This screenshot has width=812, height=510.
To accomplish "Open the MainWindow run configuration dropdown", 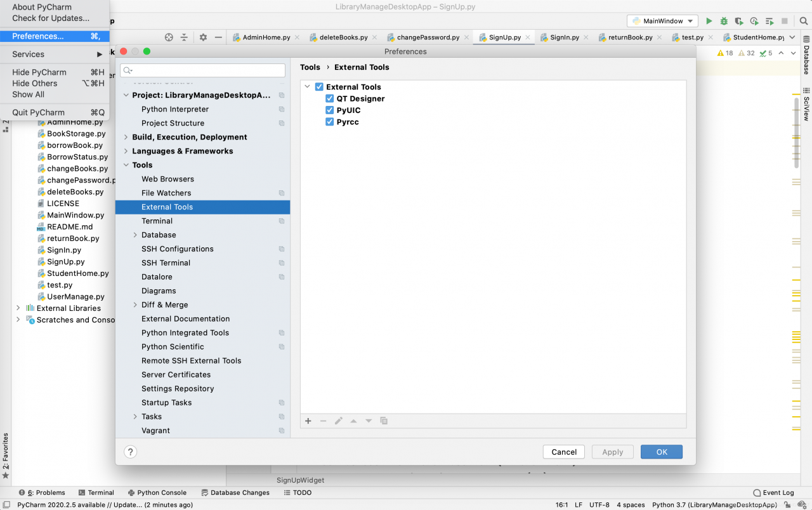I will (662, 21).
